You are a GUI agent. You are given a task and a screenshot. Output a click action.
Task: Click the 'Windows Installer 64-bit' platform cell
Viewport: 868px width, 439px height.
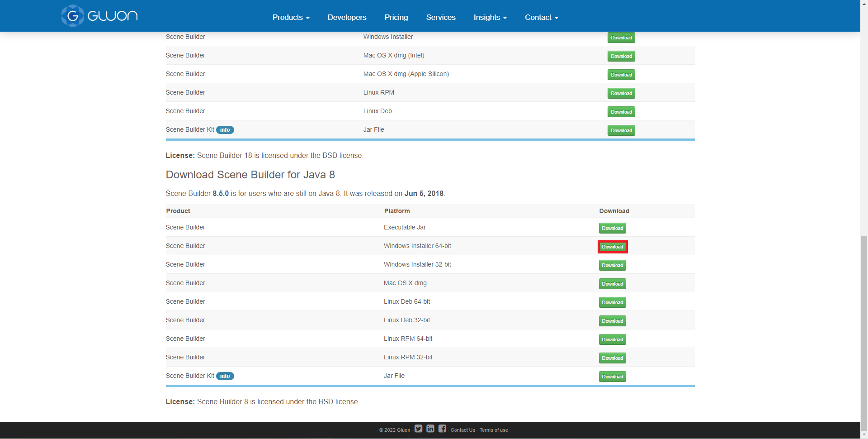(x=417, y=246)
